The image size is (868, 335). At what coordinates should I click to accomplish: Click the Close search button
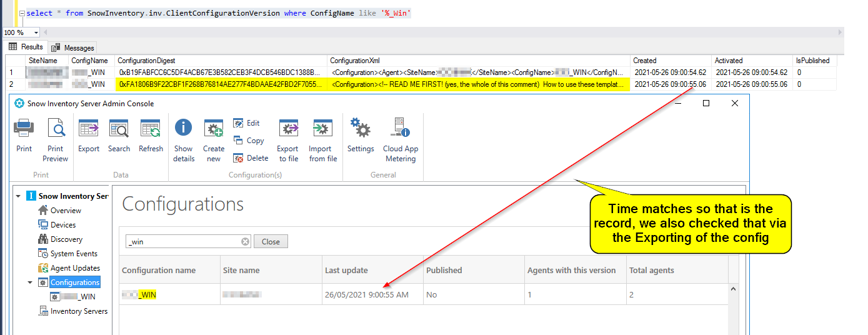click(x=271, y=242)
